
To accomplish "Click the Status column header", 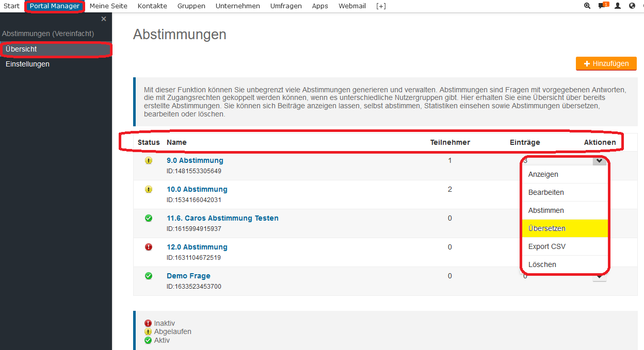I will point(149,142).
